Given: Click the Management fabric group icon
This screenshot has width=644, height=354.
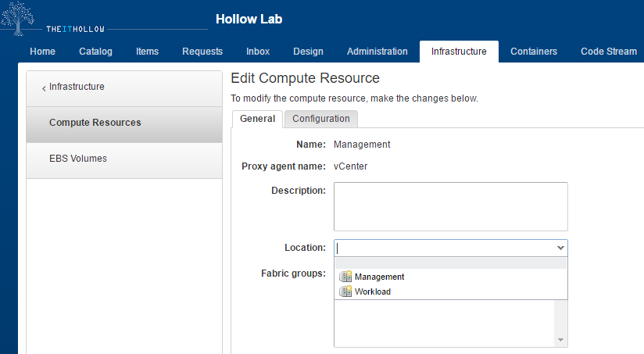Looking at the screenshot, I should point(345,277).
